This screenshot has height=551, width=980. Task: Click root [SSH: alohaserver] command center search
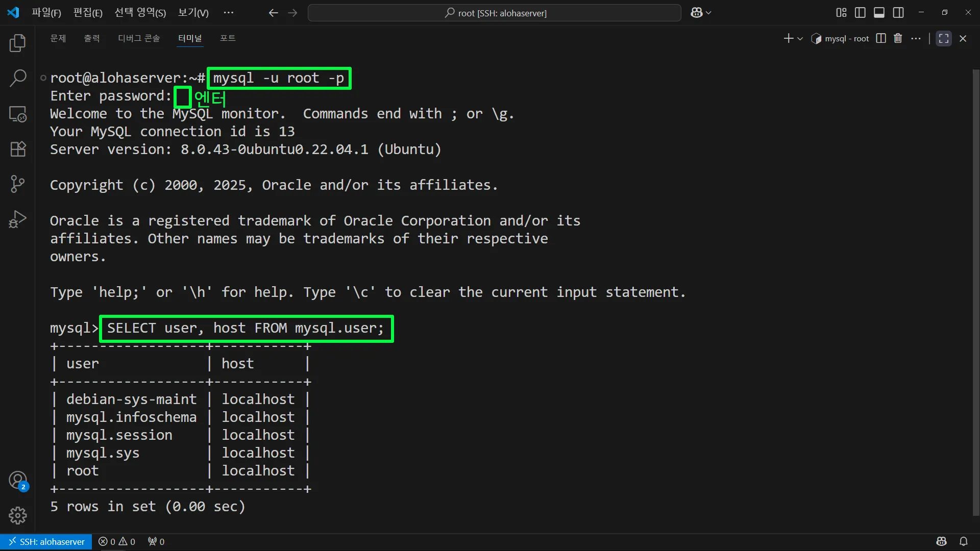pyautogui.click(x=494, y=13)
